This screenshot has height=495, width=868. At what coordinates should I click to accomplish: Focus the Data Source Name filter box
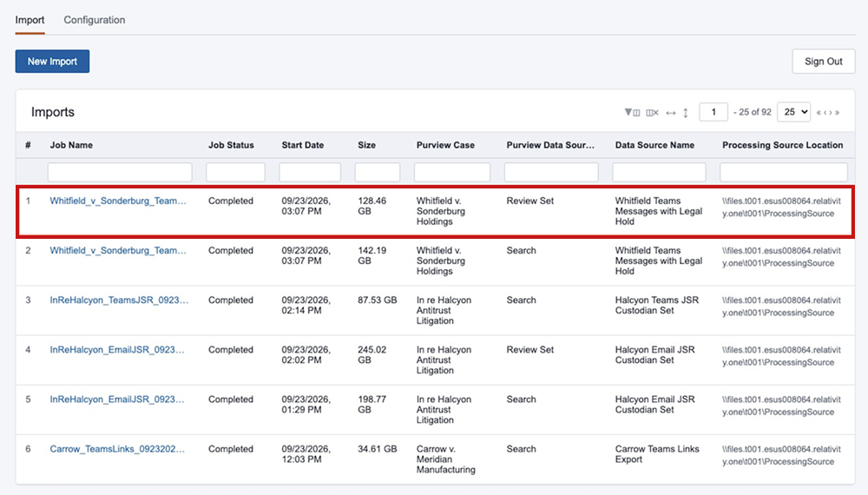click(x=659, y=172)
